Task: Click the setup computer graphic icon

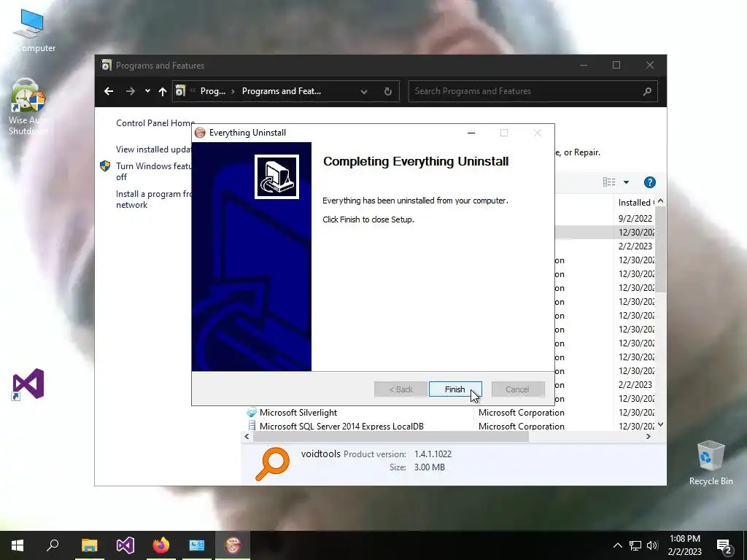Action: tap(276, 176)
